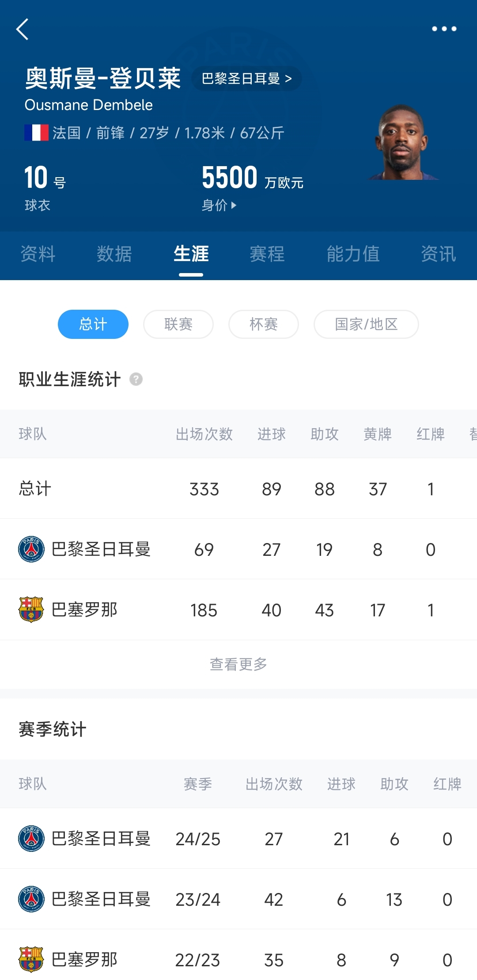Image resolution: width=477 pixels, height=980 pixels.
Task: Select the 国家/地区 filter pill
Action: [x=366, y=324]
